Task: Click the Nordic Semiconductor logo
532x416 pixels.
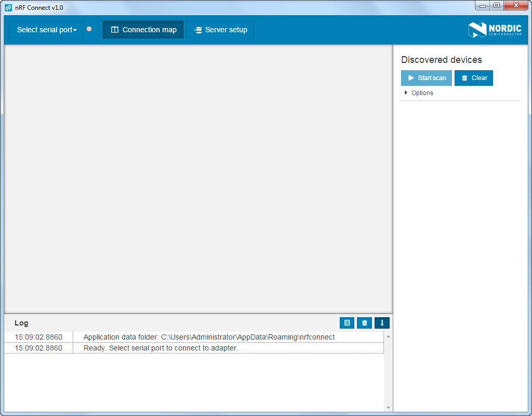Action: [495, 30]
